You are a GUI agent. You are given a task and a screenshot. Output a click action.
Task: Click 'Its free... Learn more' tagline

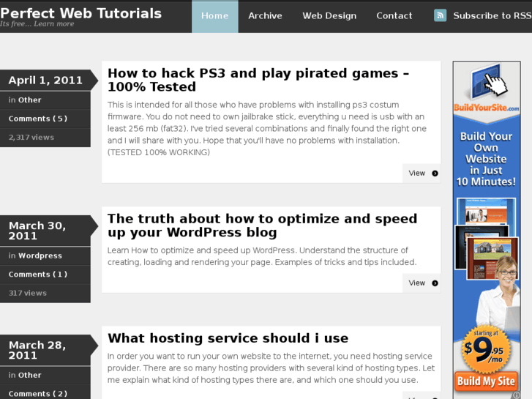tap(37, 23)
